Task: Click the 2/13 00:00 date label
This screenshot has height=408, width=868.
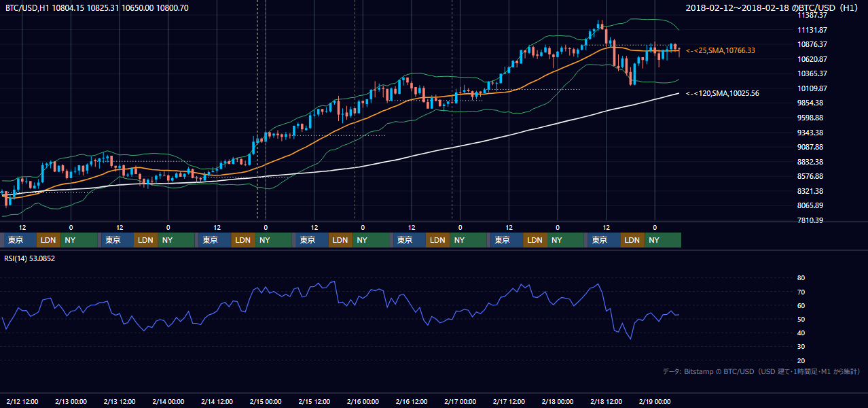Action: [71, 401]
